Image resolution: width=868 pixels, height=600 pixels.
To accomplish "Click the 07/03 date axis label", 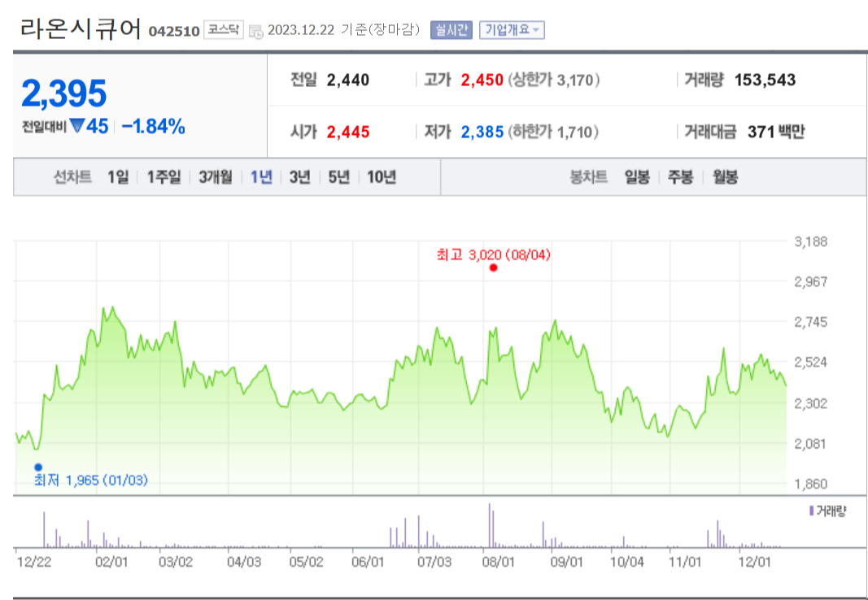I will coord(434,563).
